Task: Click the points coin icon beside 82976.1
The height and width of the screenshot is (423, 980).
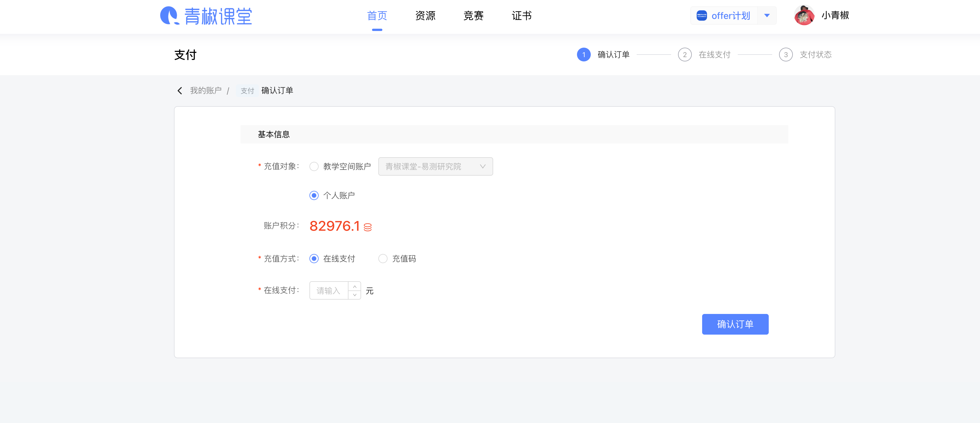Action: coord(367,227)
